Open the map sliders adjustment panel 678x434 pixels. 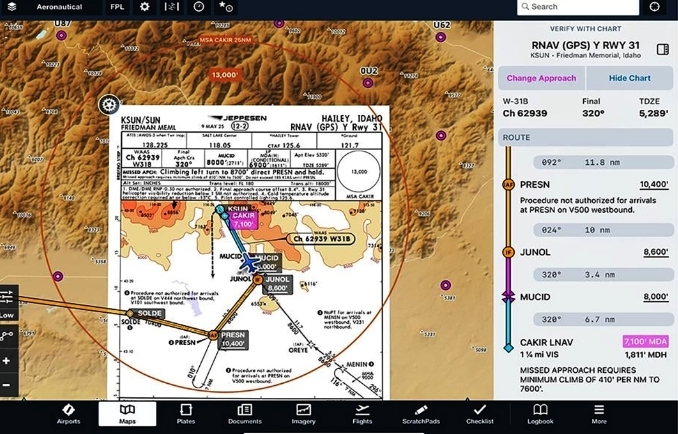[7, 296]
